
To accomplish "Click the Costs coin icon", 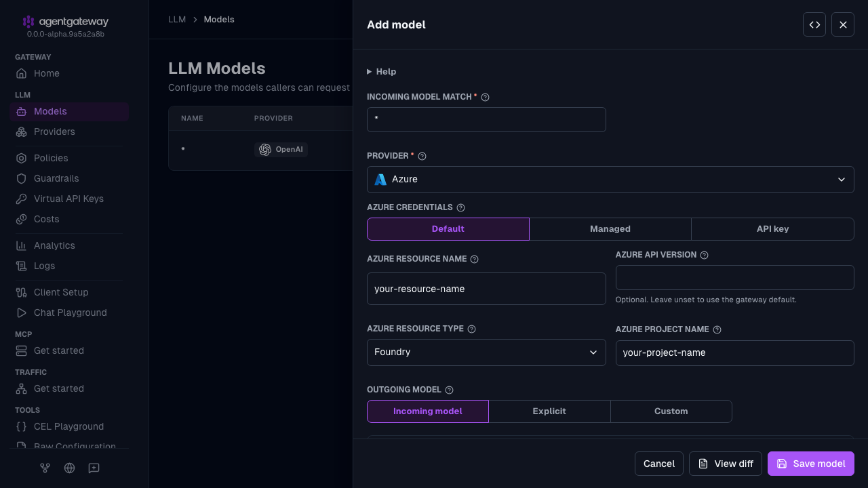I will (22, 219).
